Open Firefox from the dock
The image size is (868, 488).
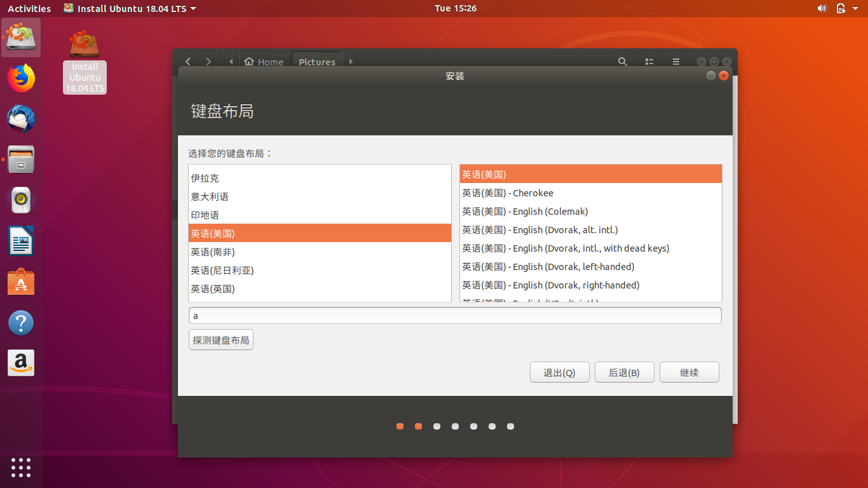21,78
